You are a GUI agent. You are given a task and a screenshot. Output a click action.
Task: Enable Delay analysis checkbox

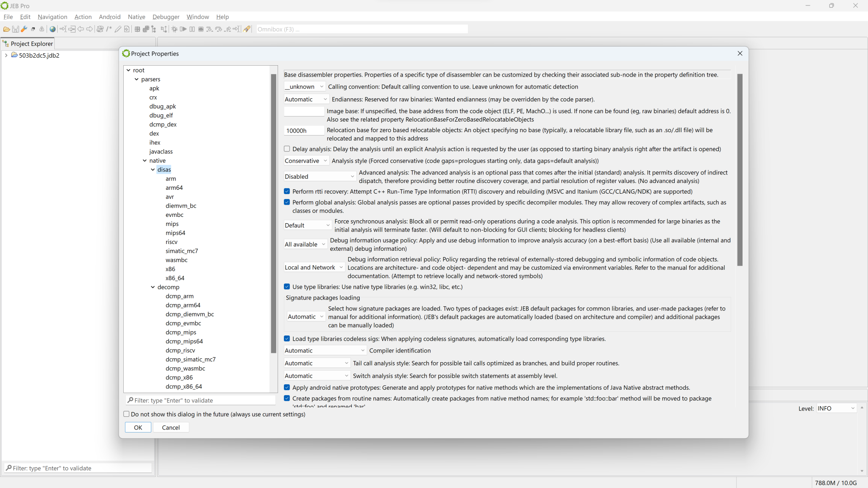(x=287, y=149)
